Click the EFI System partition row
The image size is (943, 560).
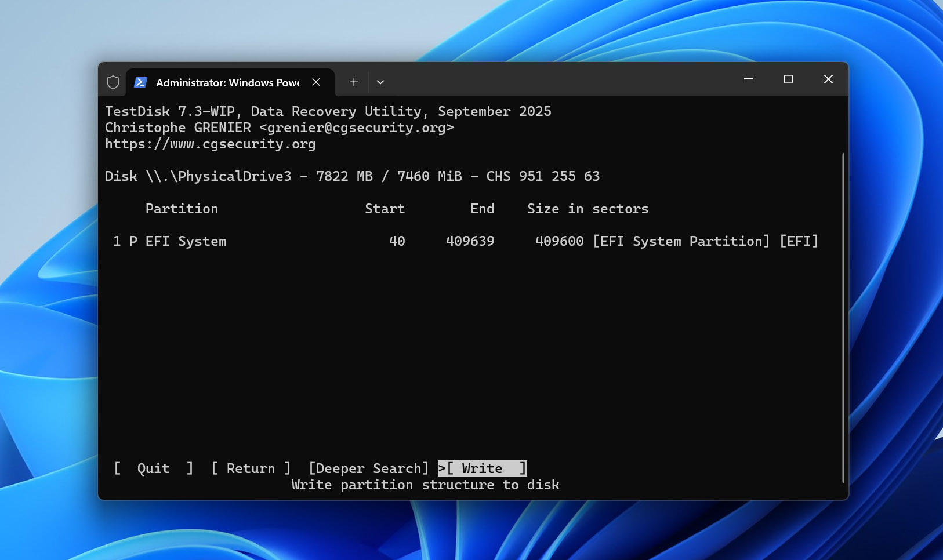tap(466, 241)
